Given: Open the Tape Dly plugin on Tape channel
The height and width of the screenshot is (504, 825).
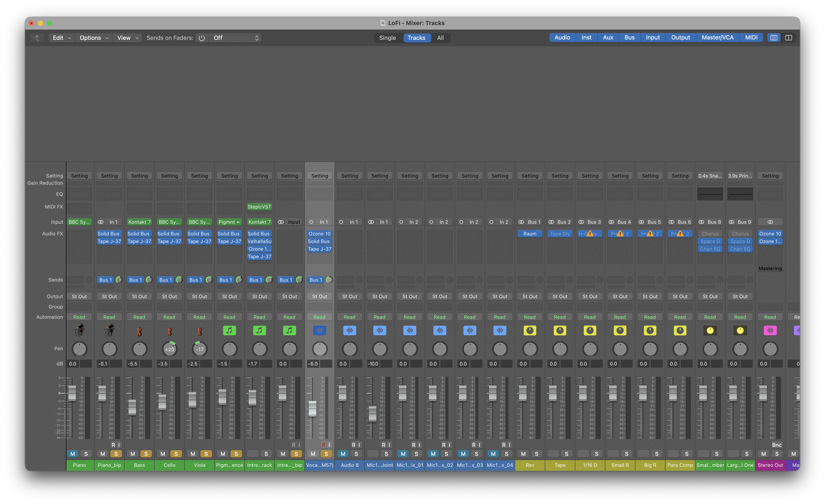Looking at the screenshot, I should [x=560, y=233].
